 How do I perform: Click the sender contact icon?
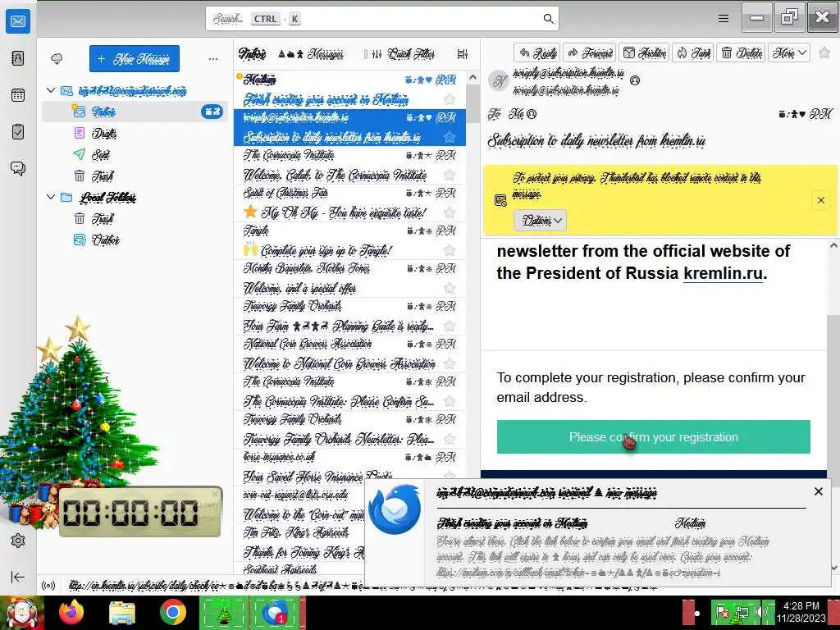point(635,80)
